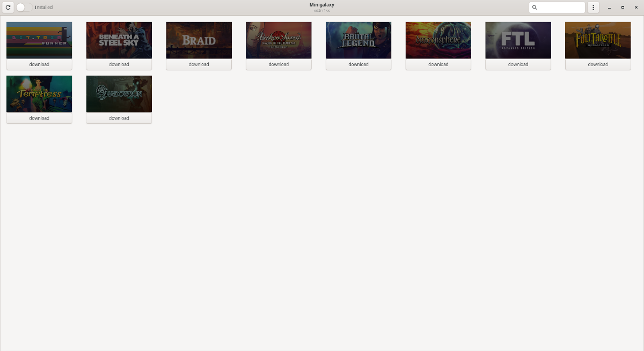This screenshot has width=644, height=351.
Task: Download Dragonsphere
Action: [x=438, y=64]
